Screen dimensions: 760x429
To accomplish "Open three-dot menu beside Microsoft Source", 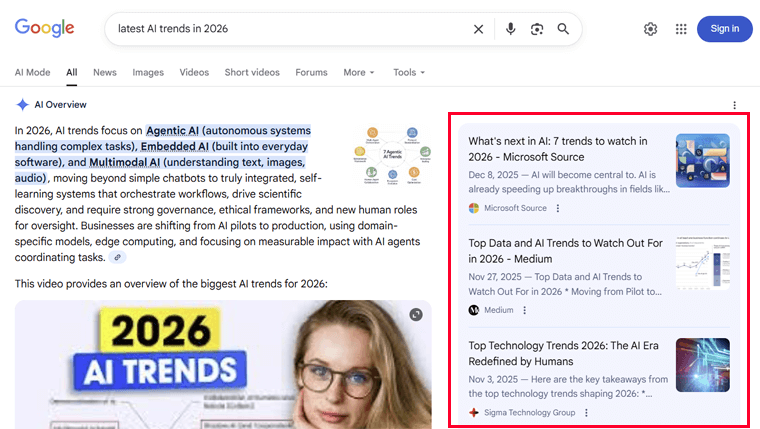I will [558, 208].
